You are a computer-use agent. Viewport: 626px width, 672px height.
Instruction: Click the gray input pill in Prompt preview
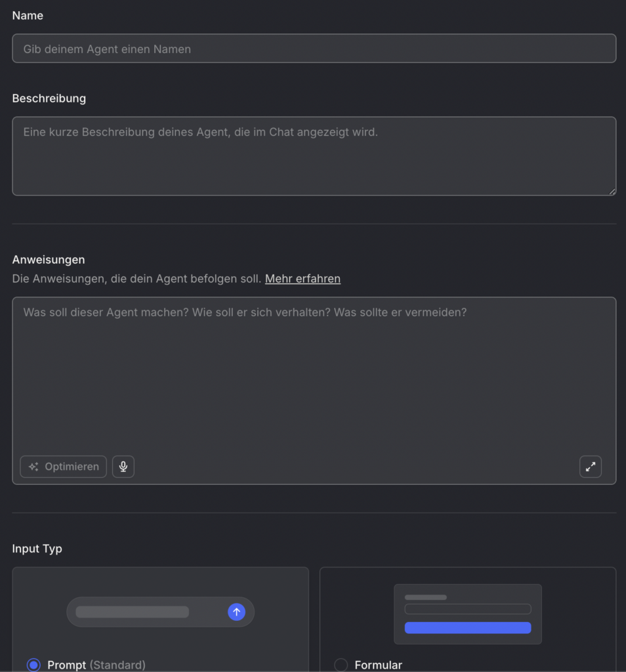pyautogui.click(x=132, y=612)
